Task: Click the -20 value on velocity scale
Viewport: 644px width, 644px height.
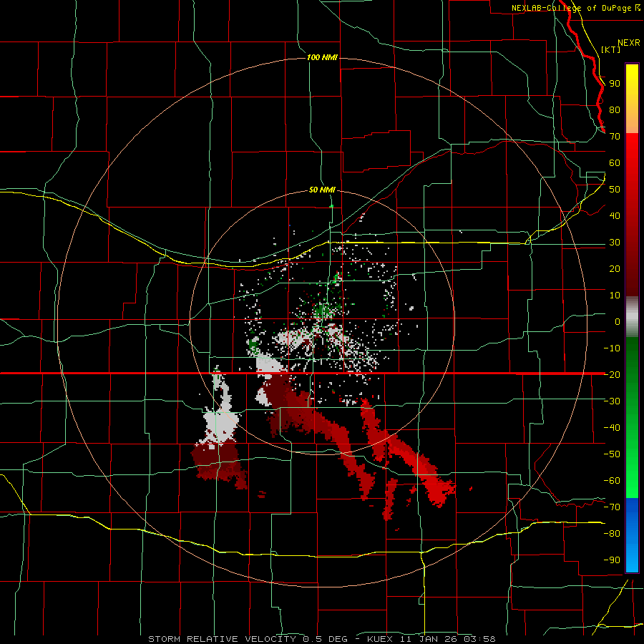Action: click(612, 374)
